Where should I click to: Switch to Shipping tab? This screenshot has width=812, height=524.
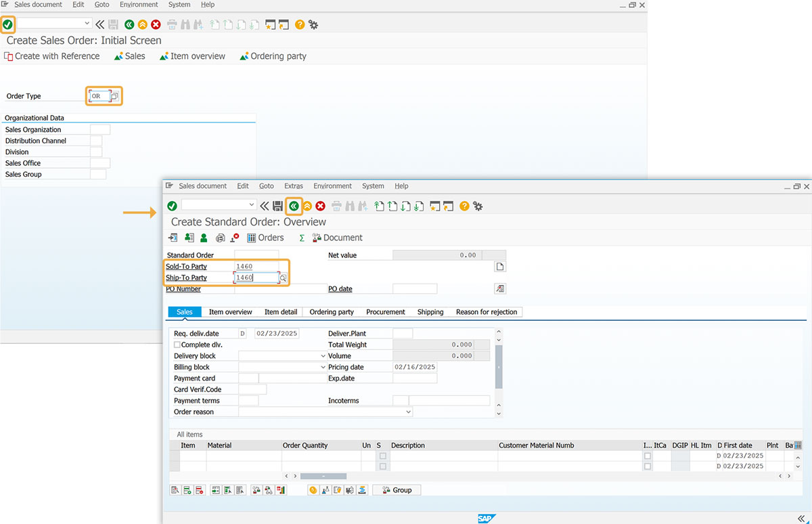point(430,312)
